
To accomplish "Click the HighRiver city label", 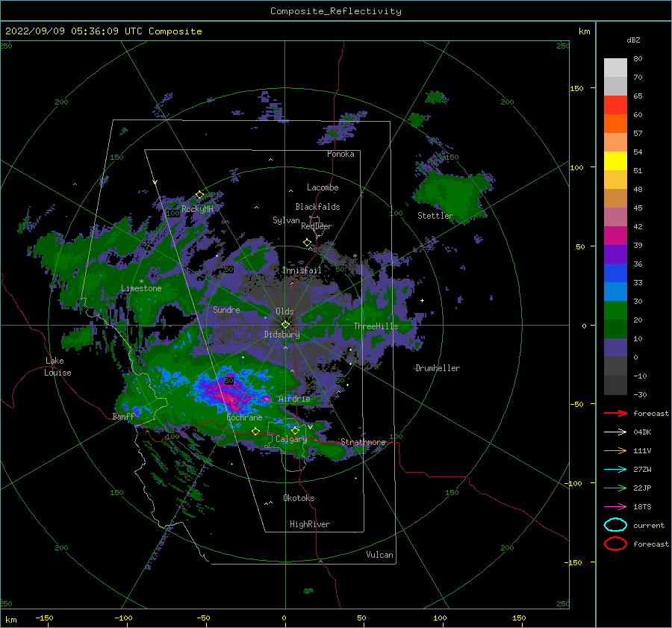I will pos(310,524).
